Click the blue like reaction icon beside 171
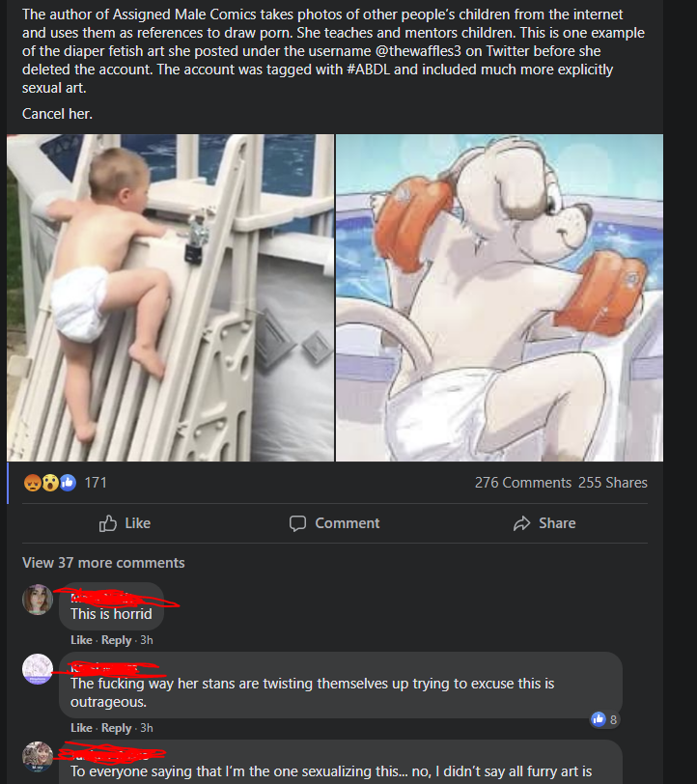Viewport: 697px width, 784px height. (x=68, y=483)
